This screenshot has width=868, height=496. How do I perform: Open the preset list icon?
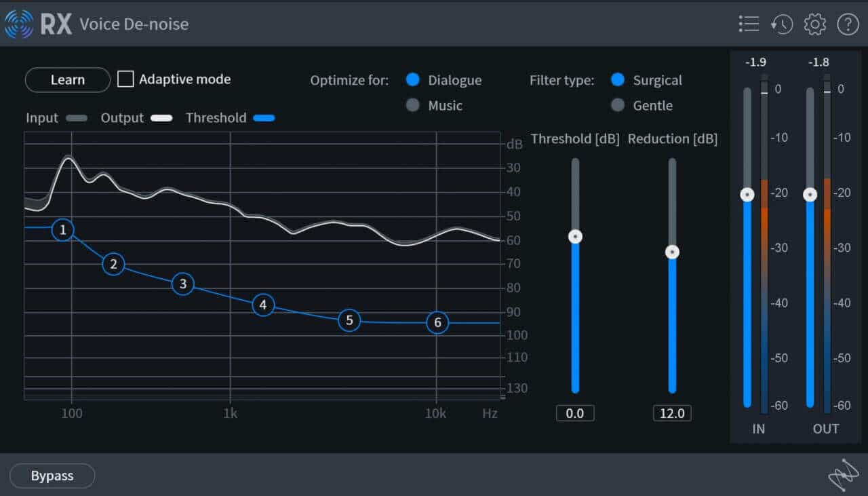749,24
